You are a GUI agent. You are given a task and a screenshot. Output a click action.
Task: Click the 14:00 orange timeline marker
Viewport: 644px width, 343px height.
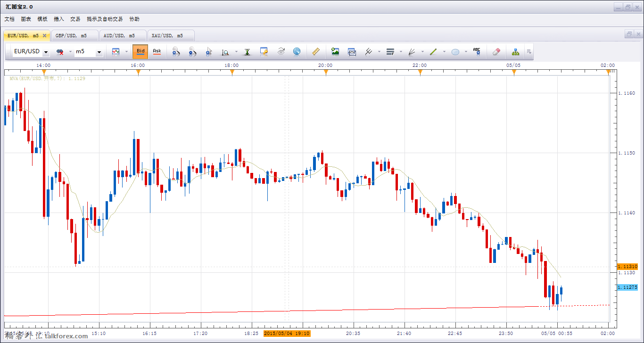pos(44,72)
